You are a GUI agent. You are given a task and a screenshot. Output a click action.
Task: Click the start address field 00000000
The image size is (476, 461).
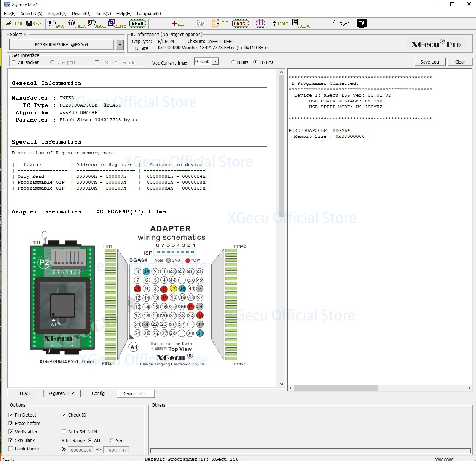(81, 450)
